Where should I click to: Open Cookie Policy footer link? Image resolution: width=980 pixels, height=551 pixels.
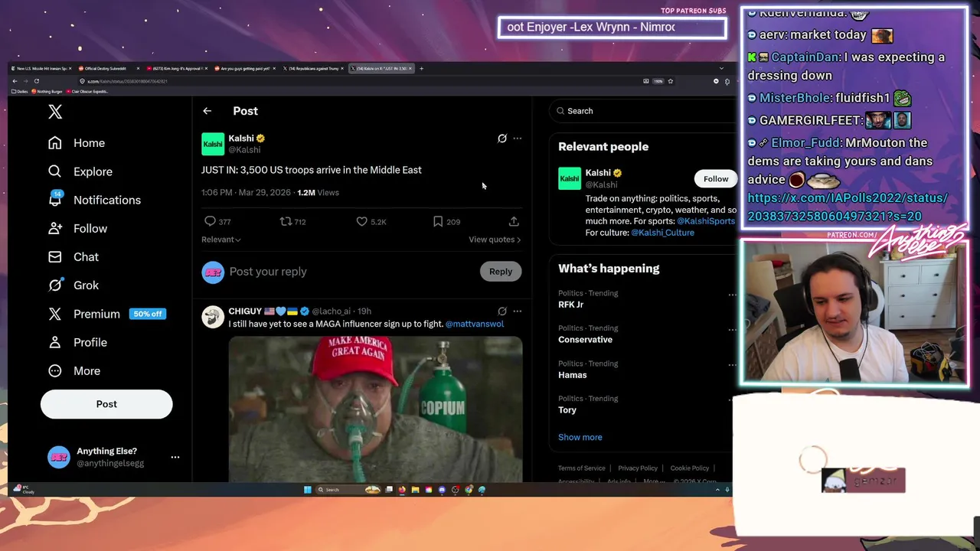tap(690, 468)
